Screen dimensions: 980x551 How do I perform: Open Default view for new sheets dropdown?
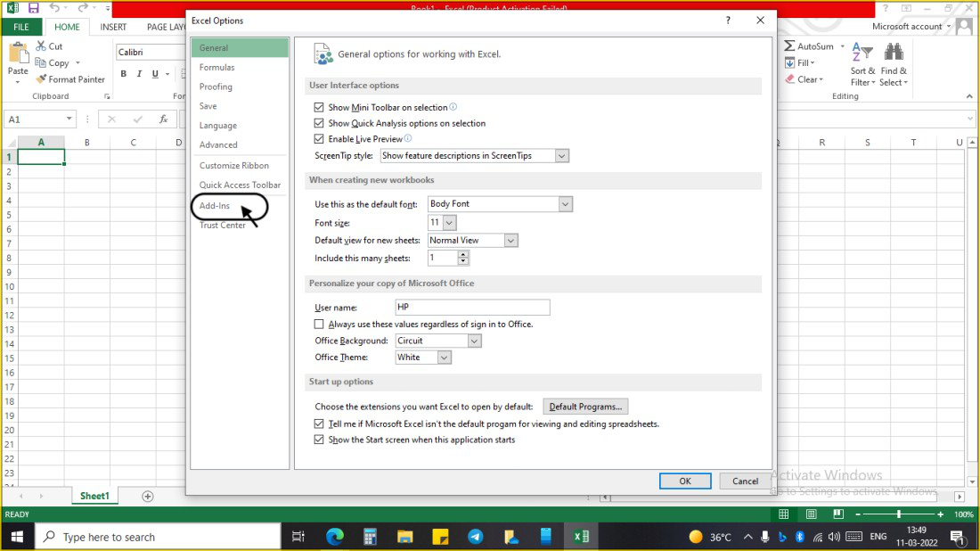pyautogui.click(x=510, y=241)
